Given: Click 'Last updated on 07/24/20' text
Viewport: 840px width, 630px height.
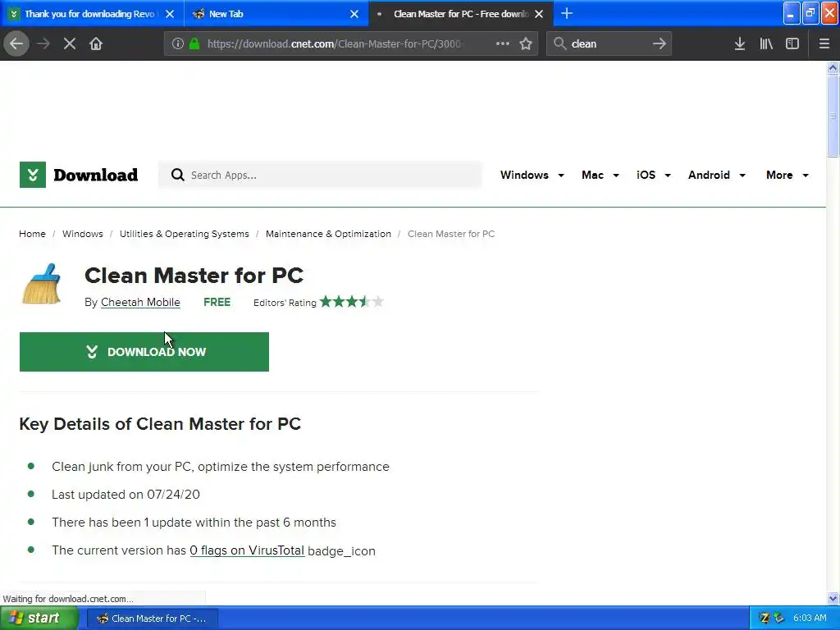Looking at the screenshot, I should pos(126,495).
